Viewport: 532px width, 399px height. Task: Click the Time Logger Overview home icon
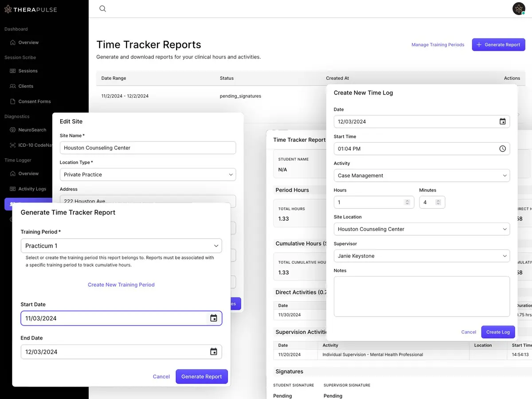tap(13, 174)
